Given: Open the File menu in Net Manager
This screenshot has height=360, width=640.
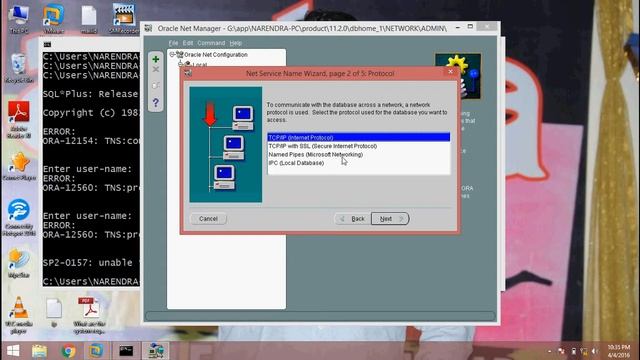Looking at the screenshot, I should pos(173,43).
